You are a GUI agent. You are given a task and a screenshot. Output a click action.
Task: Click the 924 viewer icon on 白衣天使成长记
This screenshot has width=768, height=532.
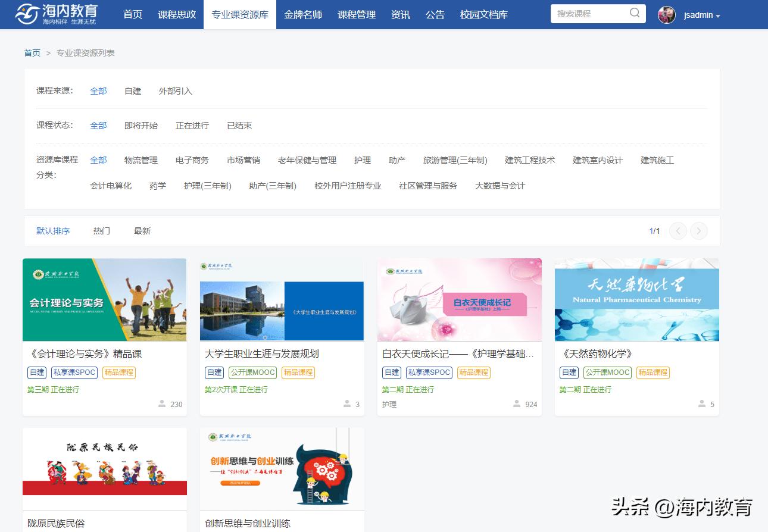point(517,403)
